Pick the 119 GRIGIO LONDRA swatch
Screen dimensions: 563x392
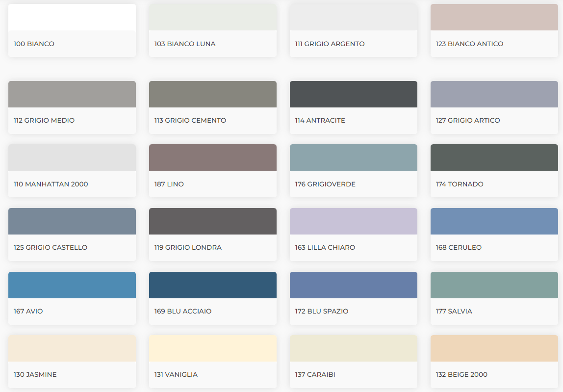pos(212,234)
